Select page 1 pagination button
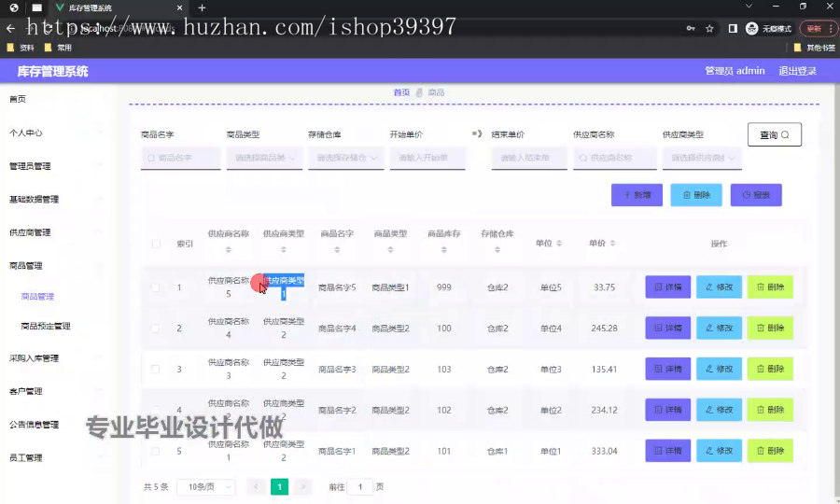The height and width of the screenshot is (504, 840). tap(279, 486)
